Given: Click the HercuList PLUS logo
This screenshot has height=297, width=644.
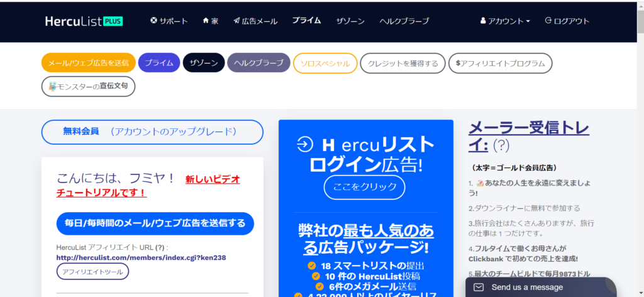Looking at the screenshot, I should (x=84, y=21).
